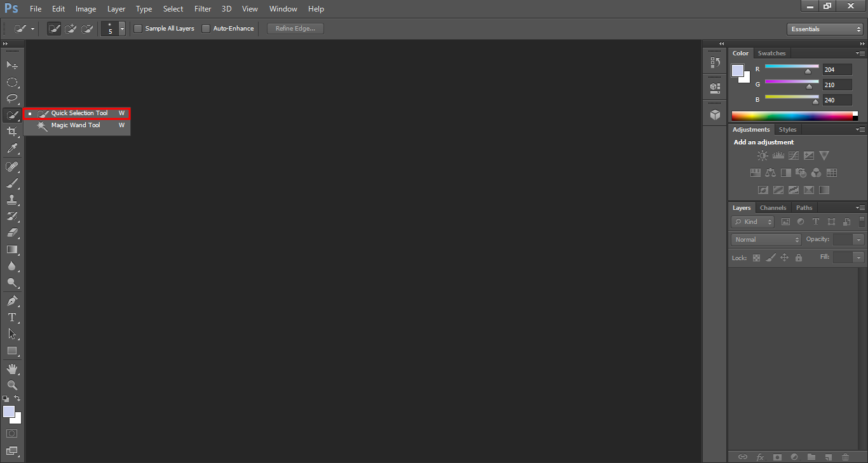Select the Hand tool

(11, 369)
